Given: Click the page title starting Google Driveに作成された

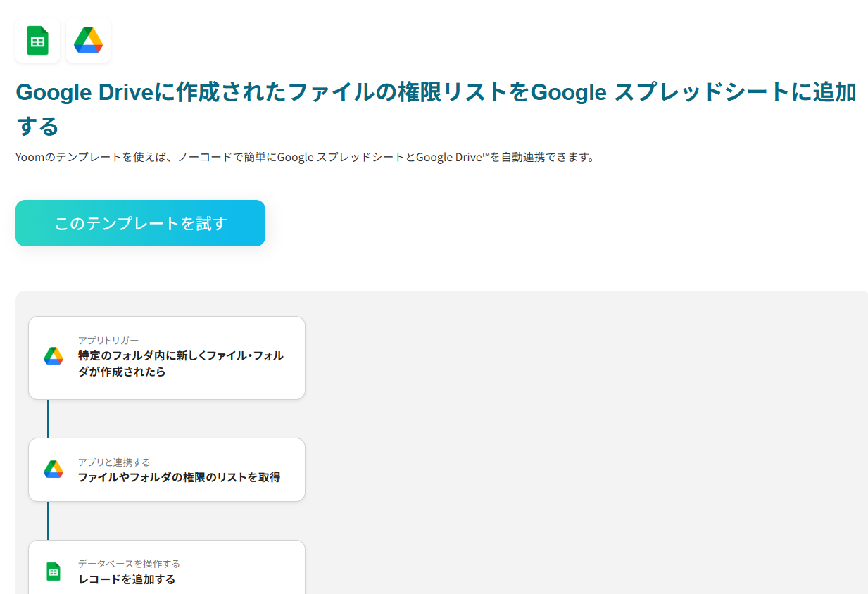Looking at the screenshot, I should (x=436, y=109).
